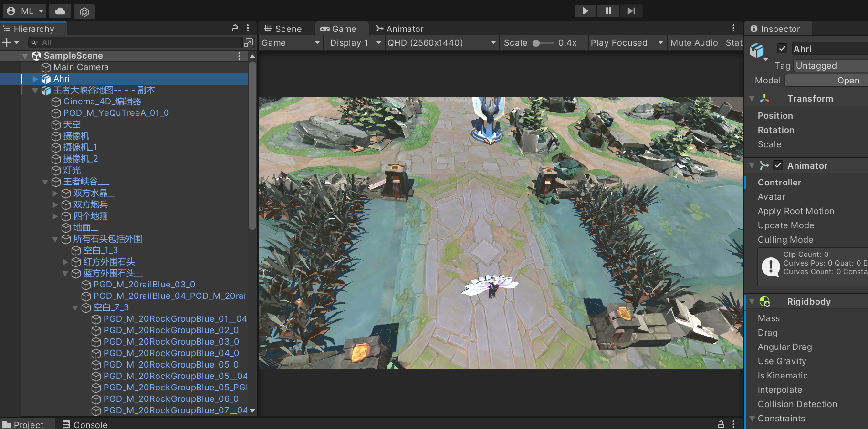
Task: Expand the 四个地箍 node
Action: tap(55, 216)
